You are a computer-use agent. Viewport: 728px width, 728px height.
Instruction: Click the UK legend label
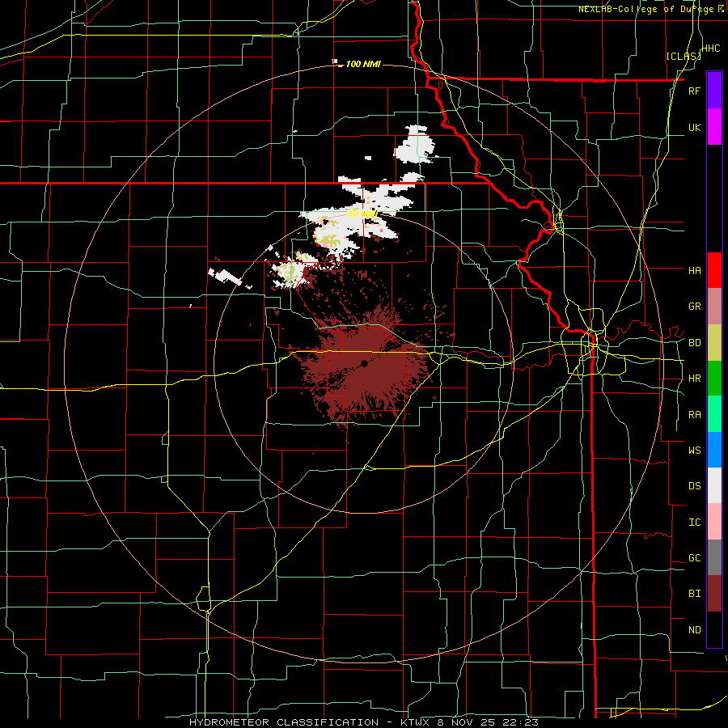pos(694,127)
